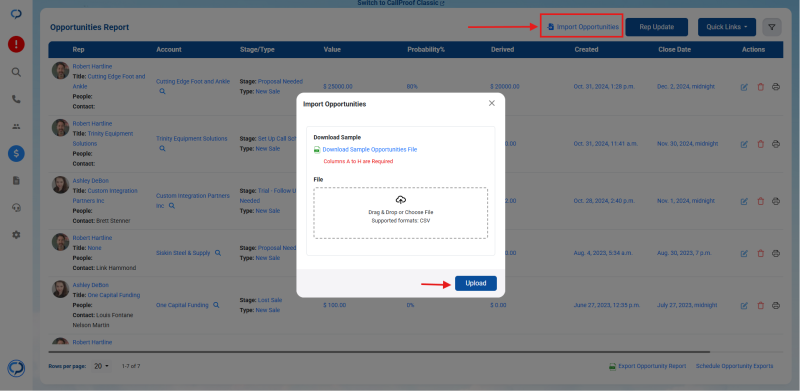This screenshot has width=800, height=391.
Task: Edit the Trinity Equipment Solutions opportunity
Action: point(744,144)
